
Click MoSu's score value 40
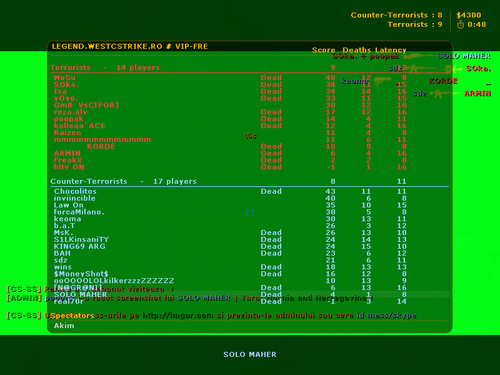pyautogui.click(x=330, y=78)
